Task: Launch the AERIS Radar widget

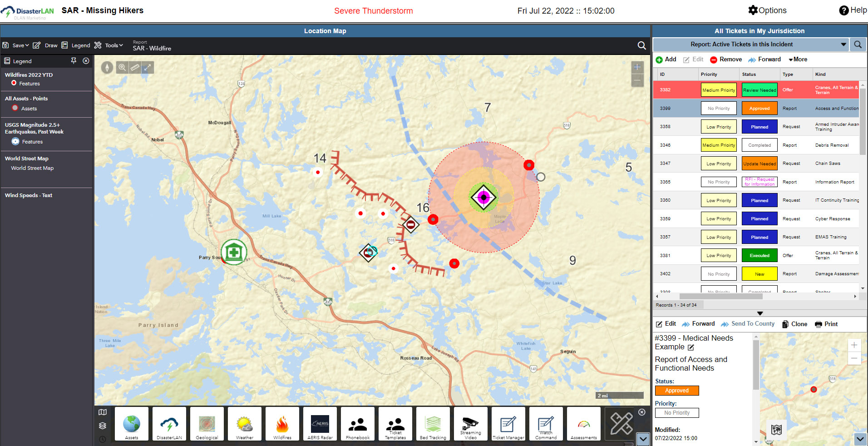Action: 320,424
